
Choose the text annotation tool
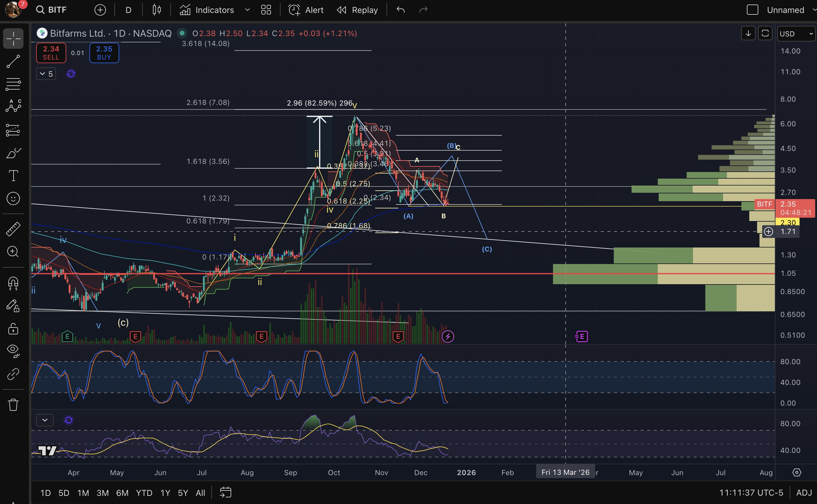point(13,176)
